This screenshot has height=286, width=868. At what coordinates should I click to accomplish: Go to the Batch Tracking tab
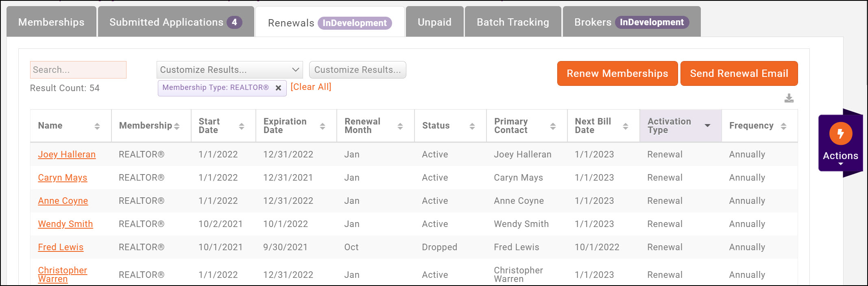tap(513, 22)
